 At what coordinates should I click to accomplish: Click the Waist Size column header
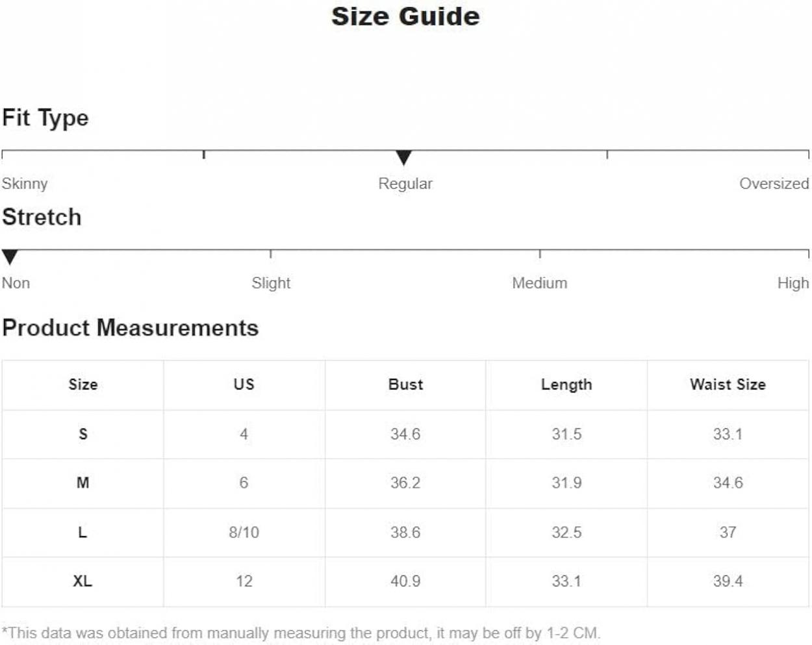[728, 385]
